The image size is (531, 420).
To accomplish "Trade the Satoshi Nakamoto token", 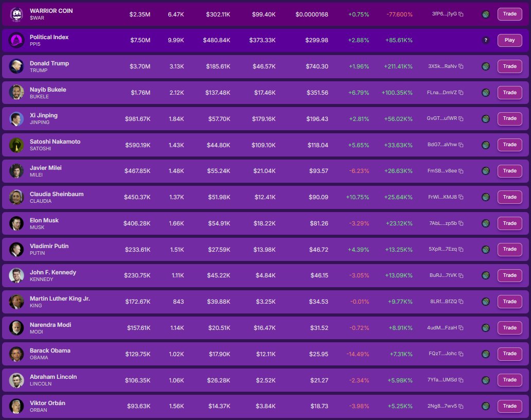I will [x=510, y=145].
